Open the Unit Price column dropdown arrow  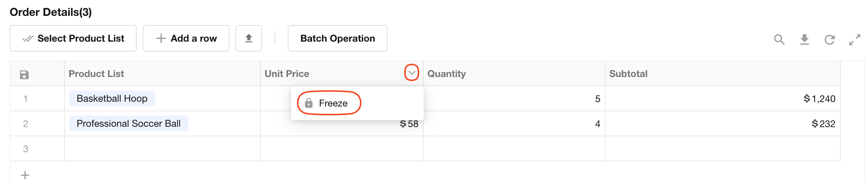click(x=412, y=73)
